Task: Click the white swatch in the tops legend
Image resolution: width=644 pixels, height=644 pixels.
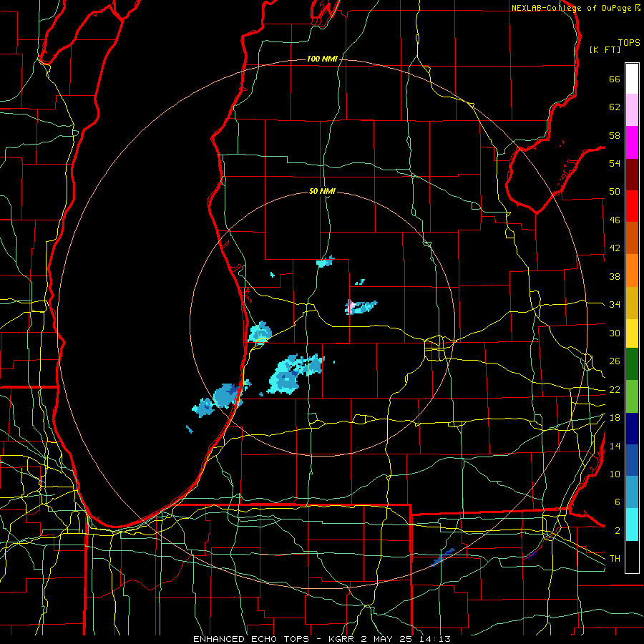Action: [x=632, y=79]
